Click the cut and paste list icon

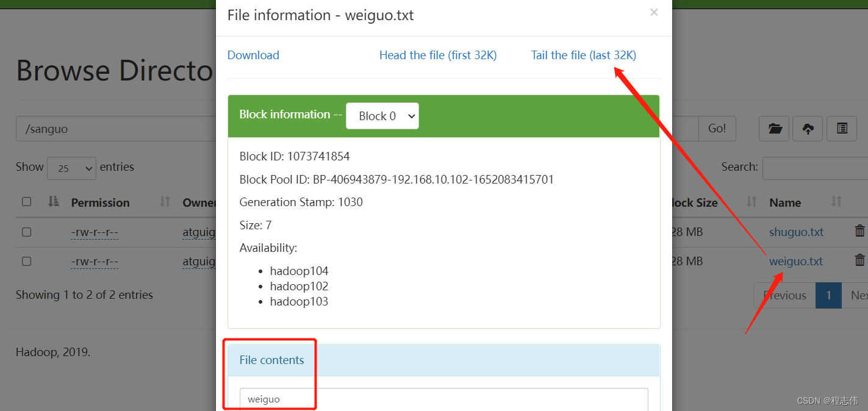842,129
